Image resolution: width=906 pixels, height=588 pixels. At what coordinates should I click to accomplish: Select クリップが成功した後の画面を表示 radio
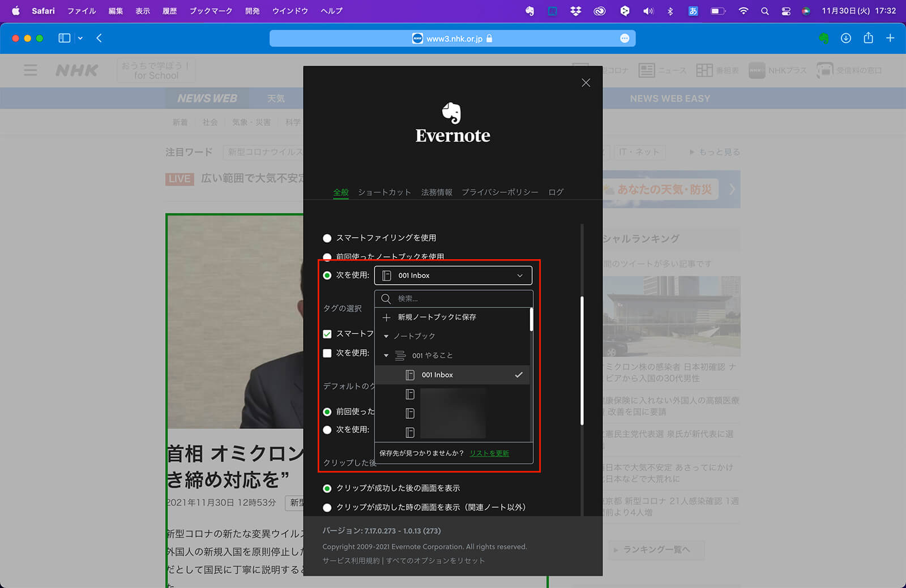coord(327,488)
